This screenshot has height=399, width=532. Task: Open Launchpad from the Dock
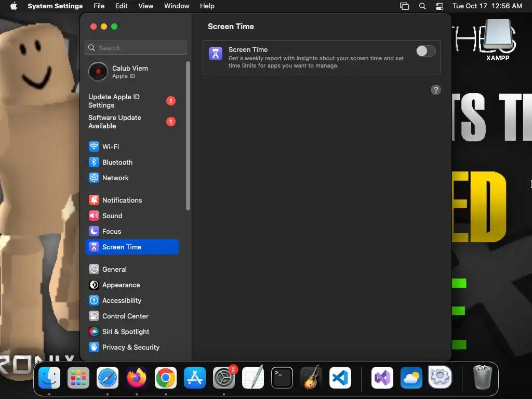click(78, 378)
